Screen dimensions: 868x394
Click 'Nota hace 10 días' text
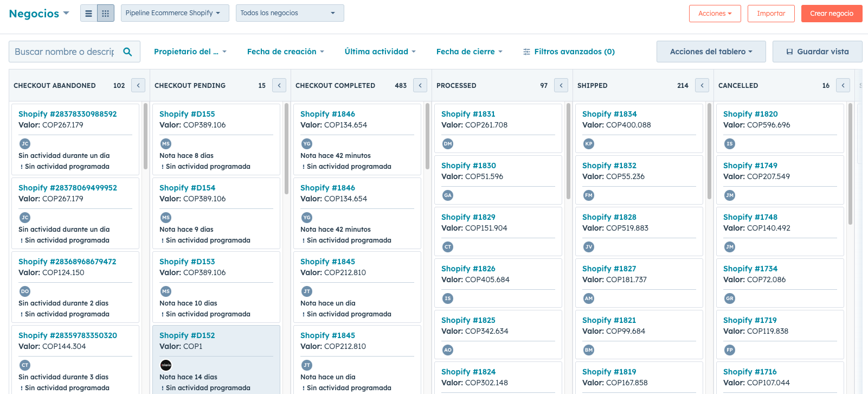tap(188, 303)
